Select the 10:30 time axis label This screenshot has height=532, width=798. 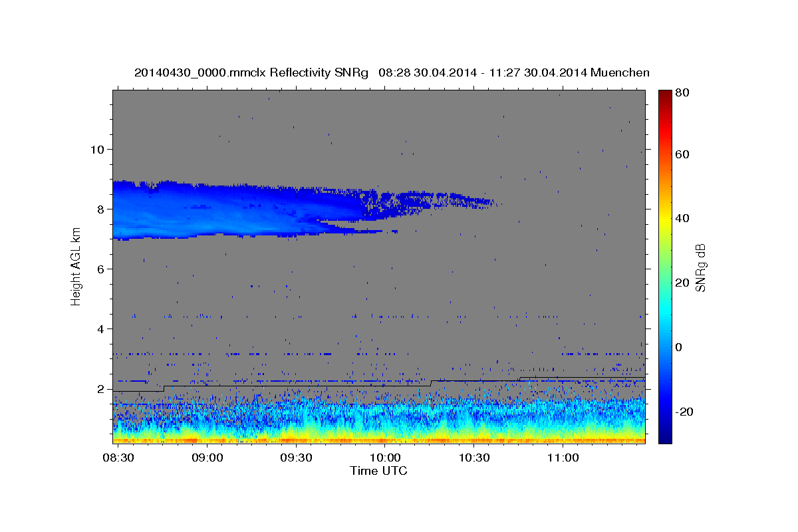tap(474, 458)
